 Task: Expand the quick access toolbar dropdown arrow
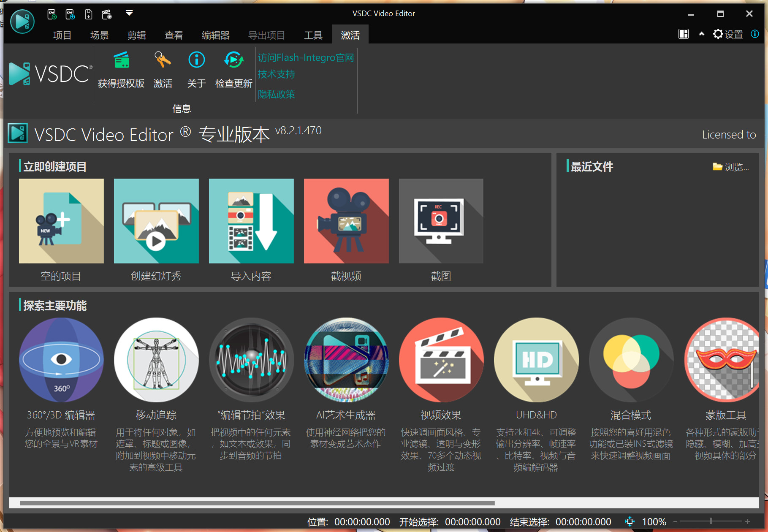(129, 13)
